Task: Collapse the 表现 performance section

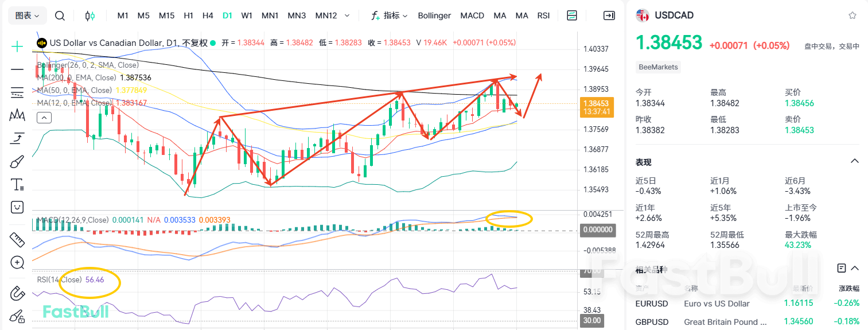Action: pyautogui.click(x=854, y=161)
